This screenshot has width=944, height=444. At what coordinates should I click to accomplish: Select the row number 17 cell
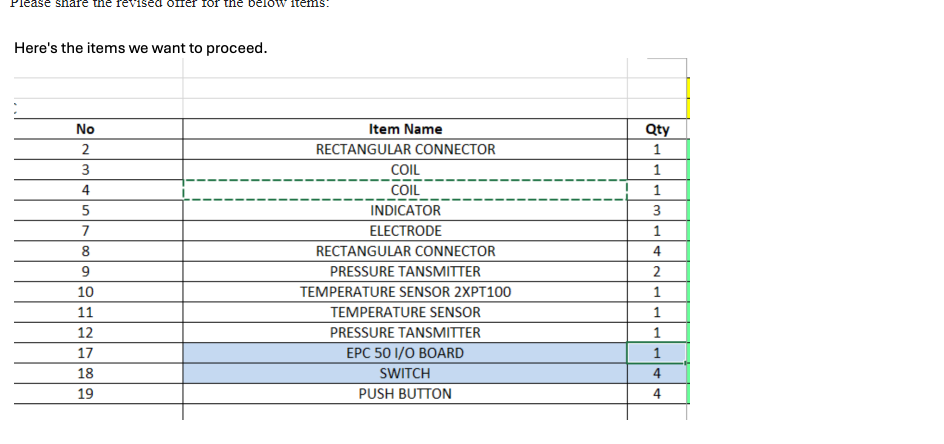coord(85,353)
